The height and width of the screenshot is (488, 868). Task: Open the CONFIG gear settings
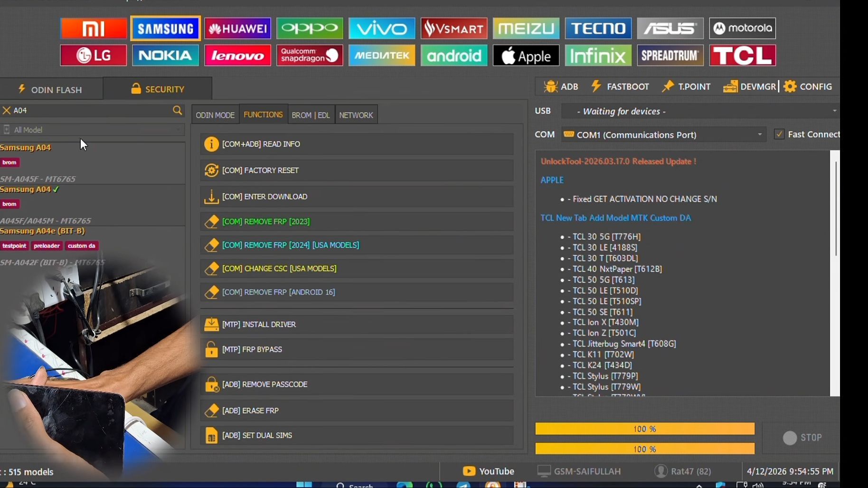[x=808, y=87]
